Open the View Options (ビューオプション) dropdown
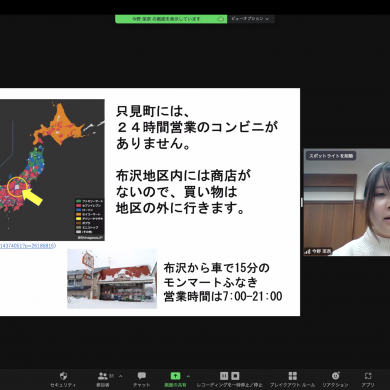Viewport: 390px width, 390px height. click(250, 19)
